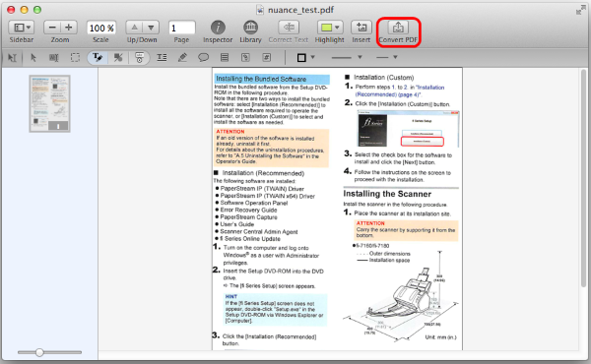Viewport: 591px width, 364px height.
Task: Click the vertical document scrollbar
Action: [x=584, y=179]
